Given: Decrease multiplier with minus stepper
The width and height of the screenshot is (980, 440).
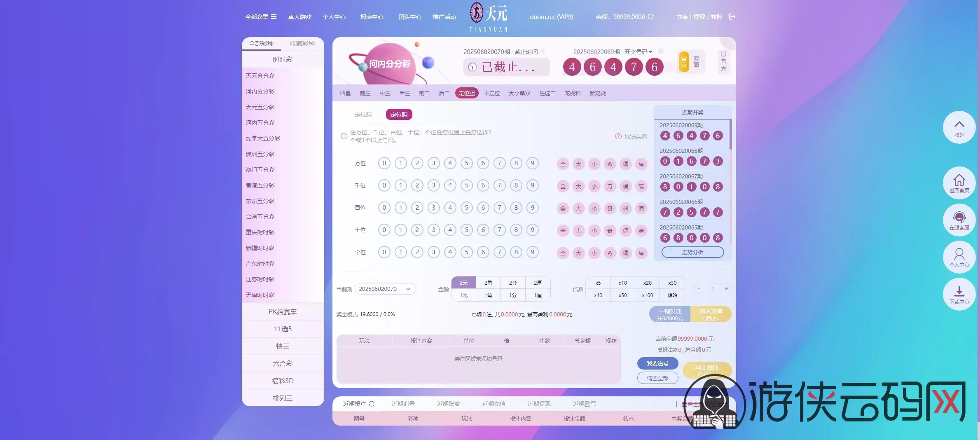Looking at the screenshot, I should click(699, 289).
